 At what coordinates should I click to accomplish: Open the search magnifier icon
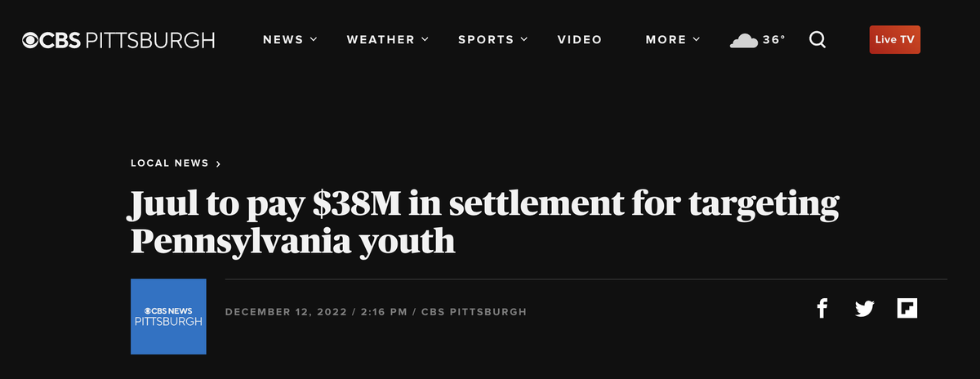pos(817,39)
